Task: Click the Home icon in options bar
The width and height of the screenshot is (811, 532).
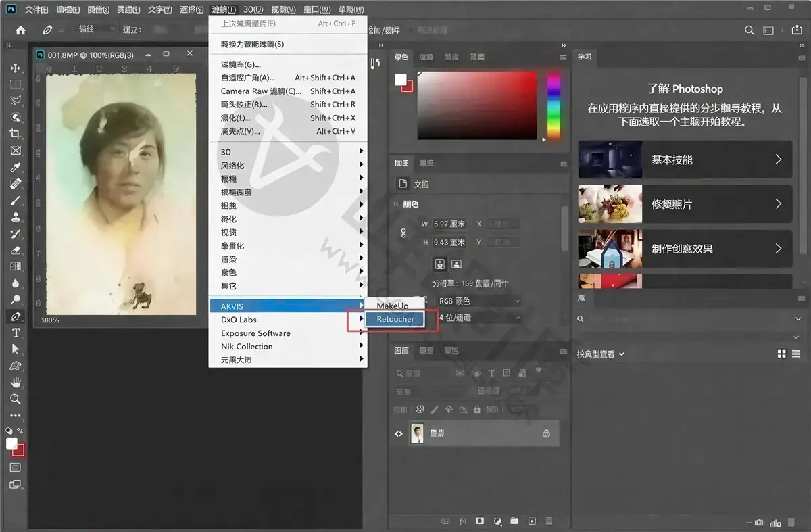Action: click(20, 30)
